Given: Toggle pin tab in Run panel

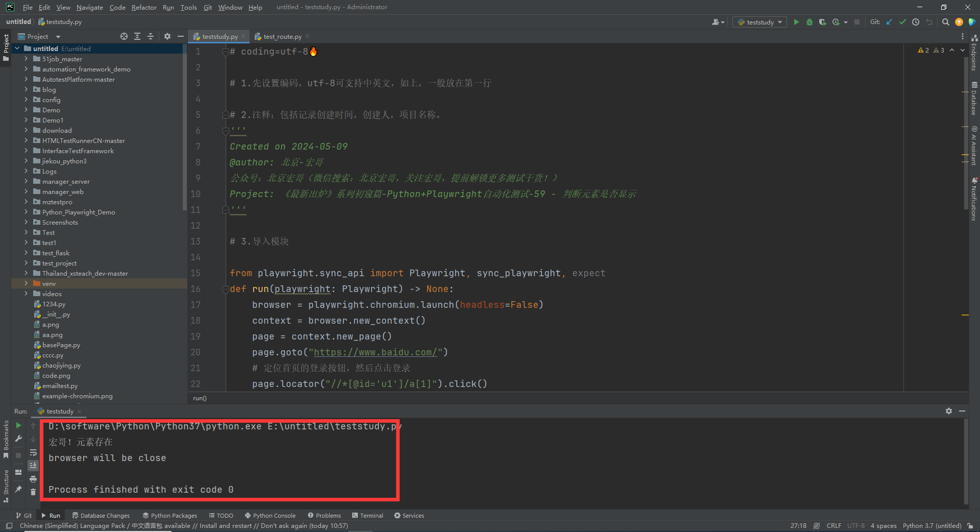Looking at the screenshot, I should click(x=18, y=489).
